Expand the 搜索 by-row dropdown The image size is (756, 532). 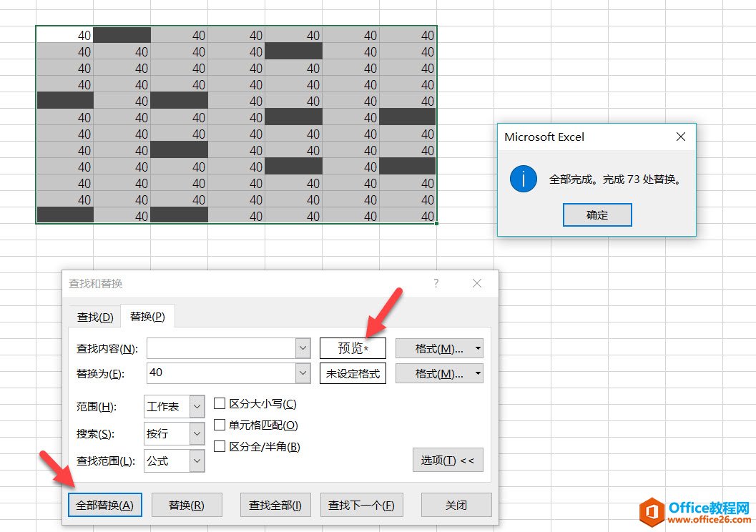(x=197, y=434)
